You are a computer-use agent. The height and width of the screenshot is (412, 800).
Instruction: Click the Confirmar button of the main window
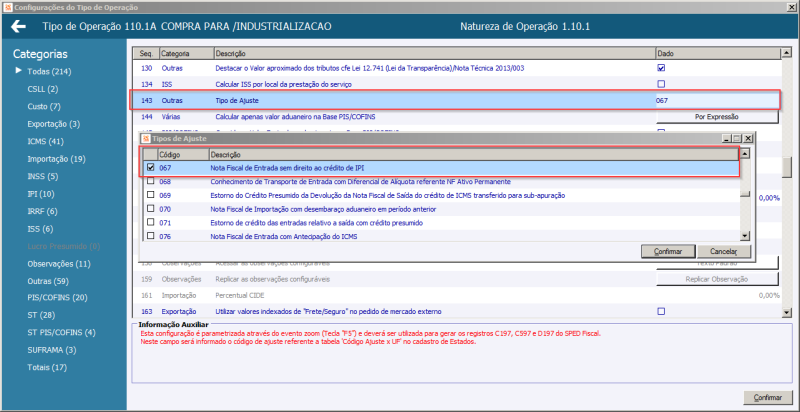(767, 398)
